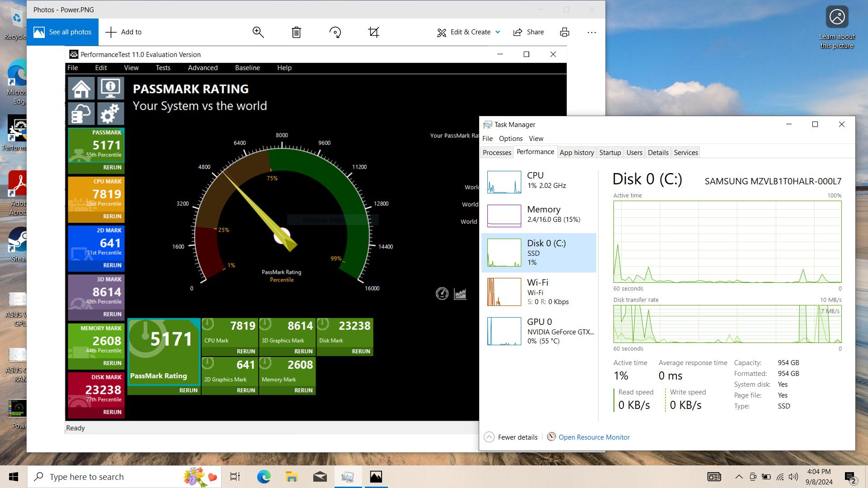Open the clock and calendar flyout
This screenshot has height=488, width=868.
[x=819, y=477]
